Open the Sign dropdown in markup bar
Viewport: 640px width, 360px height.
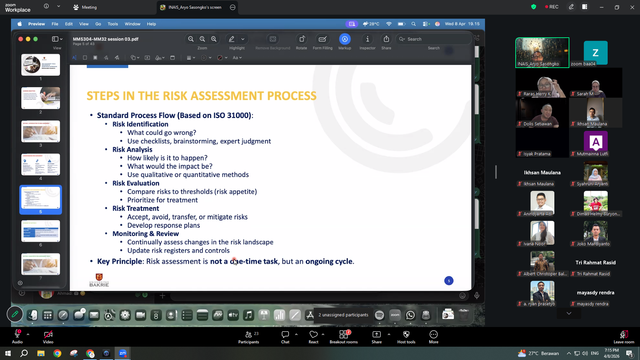160,58
